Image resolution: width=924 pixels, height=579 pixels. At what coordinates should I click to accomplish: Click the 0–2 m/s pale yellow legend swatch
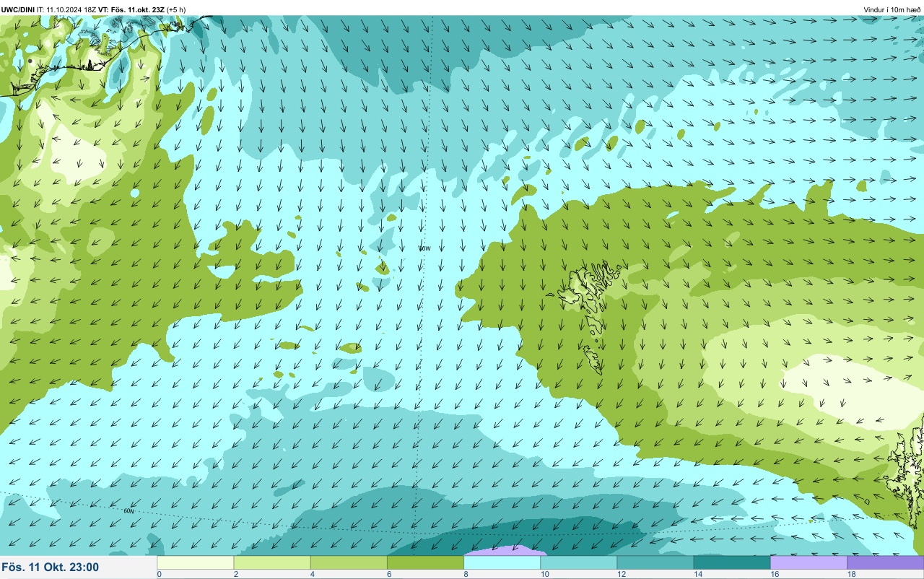196,562
